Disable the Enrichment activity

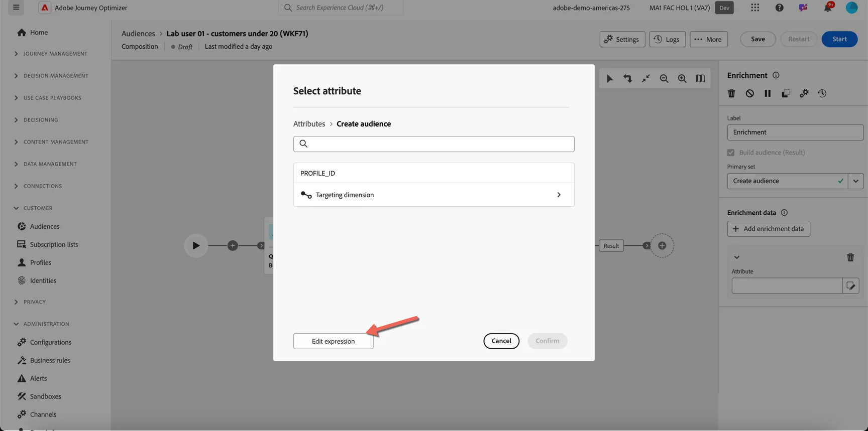[749, 93]
